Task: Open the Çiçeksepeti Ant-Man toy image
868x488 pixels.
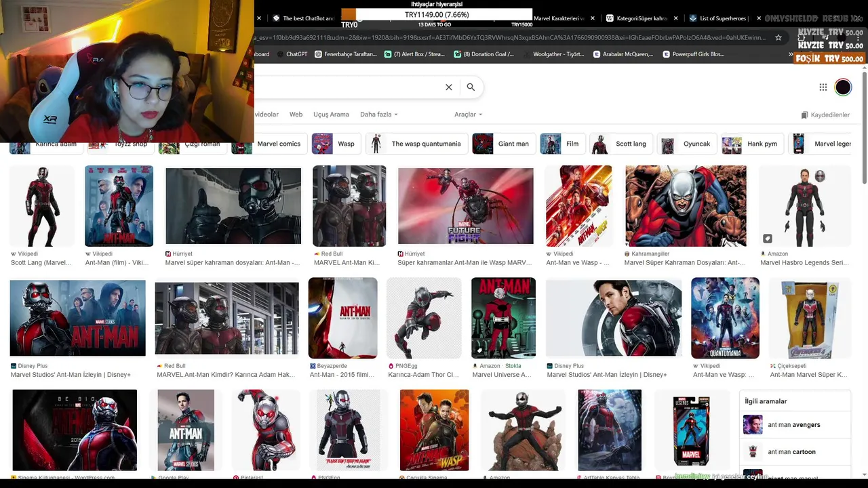Action: [x=810, y=318]
